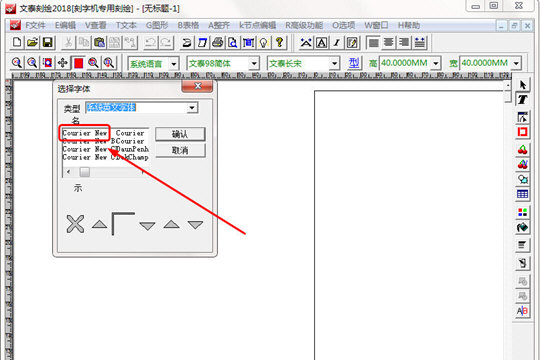Image resolution: width=540 pixels, height=360 pixels.
Task: Click the blue table grid tool
Action: (x=522, y=194)
